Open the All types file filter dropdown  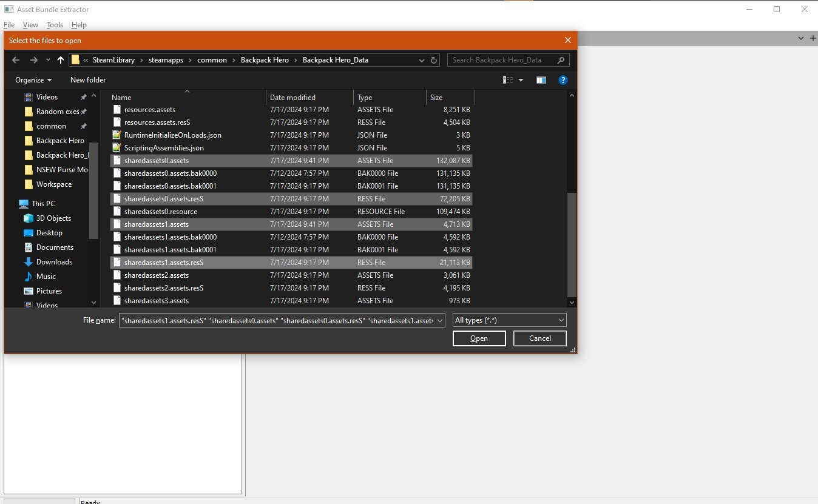509,320
